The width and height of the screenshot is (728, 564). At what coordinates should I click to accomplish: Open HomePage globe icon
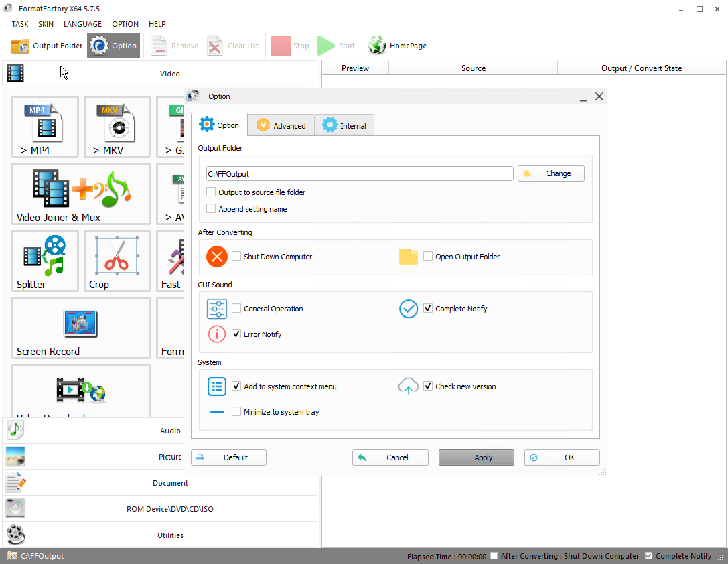click(x=377, y=46)
